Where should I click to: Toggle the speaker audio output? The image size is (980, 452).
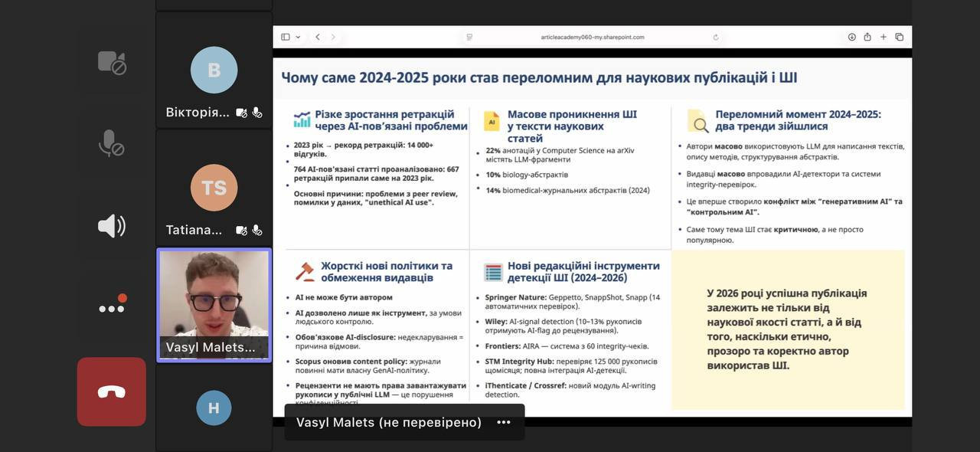click(112, 226)
